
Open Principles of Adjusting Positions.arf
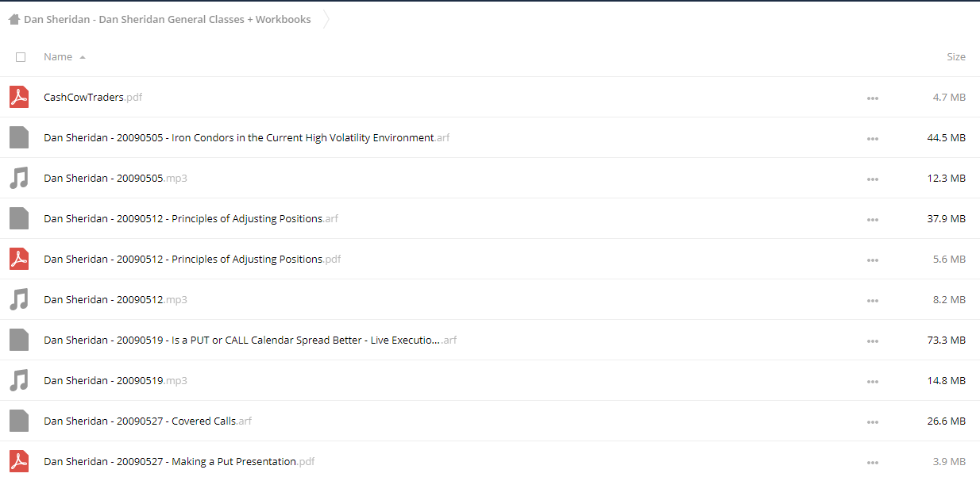[x=191, y=219]
